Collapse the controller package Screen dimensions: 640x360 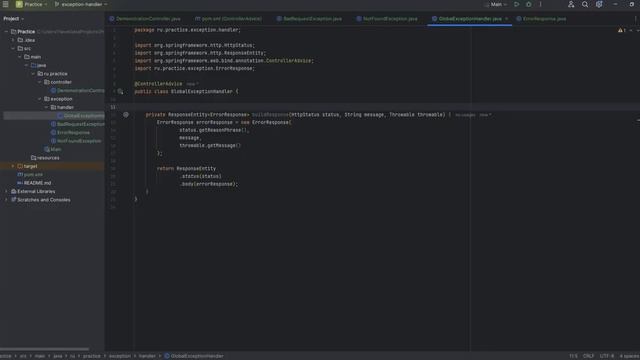40,82
